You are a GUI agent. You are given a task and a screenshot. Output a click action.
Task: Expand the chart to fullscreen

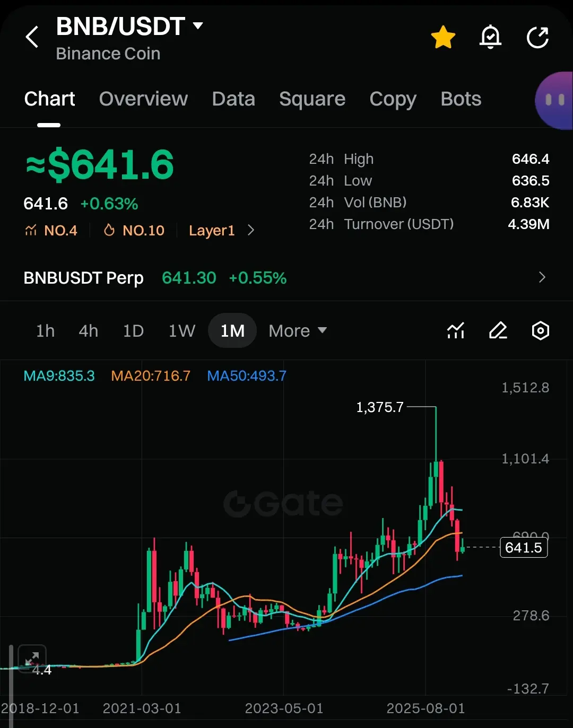click(32, 659)
